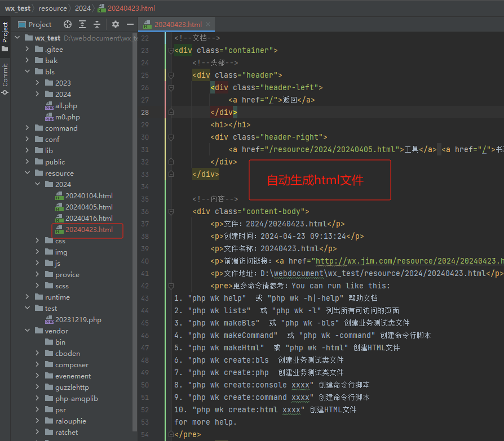Viewport: 504px width, 441px height.
Task: Click the Expand All icon in Project panel
Action: point(83,24)
